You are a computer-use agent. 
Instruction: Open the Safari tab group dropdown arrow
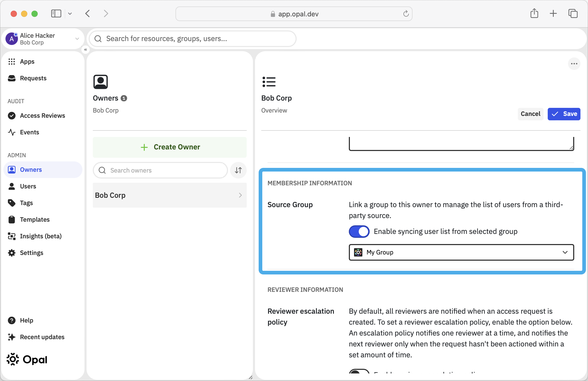click(70, 14)
